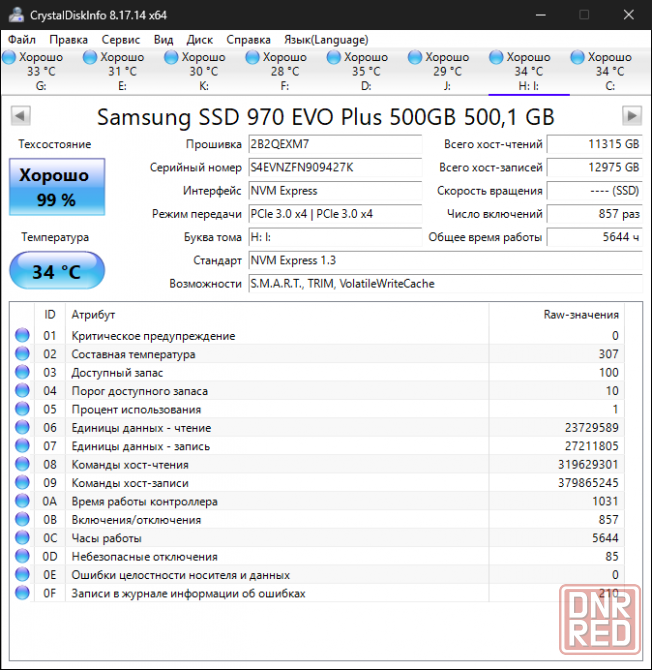Click the total working time value 5644 ч
Image resolution: width=652 pixels, height=670 pixels.
pyautogui.click(x=594, y=237)
